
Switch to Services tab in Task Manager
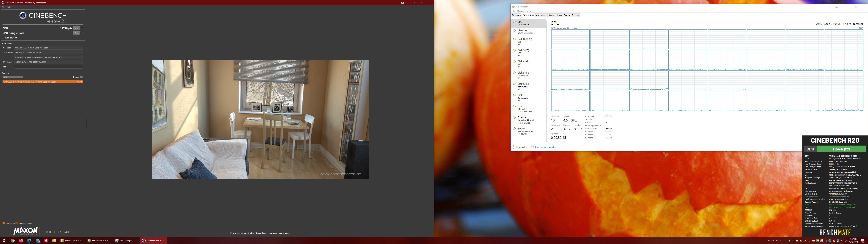pyautogui.click(x=575, y=15)
